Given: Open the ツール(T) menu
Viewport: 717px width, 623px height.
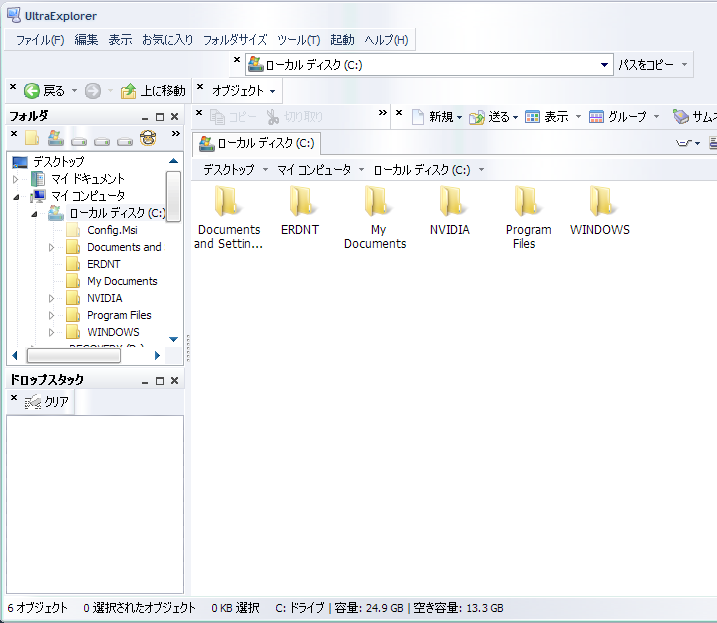Looking at the screenshot, I should pos(299,40).
